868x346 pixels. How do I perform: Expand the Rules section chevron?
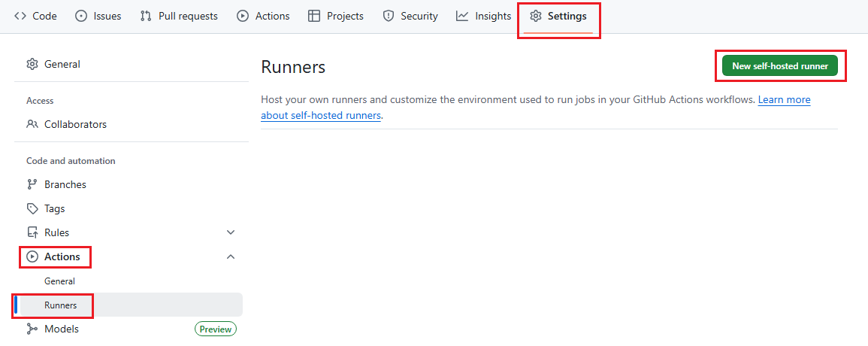[231, 232]
